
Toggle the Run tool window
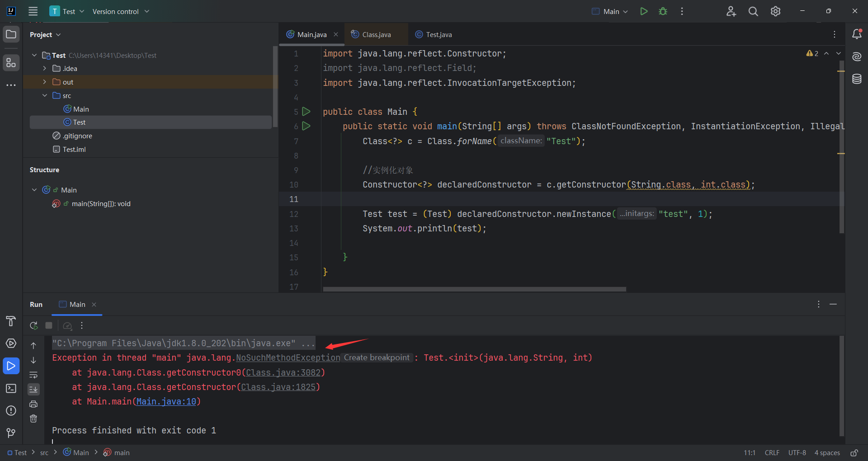11,366
